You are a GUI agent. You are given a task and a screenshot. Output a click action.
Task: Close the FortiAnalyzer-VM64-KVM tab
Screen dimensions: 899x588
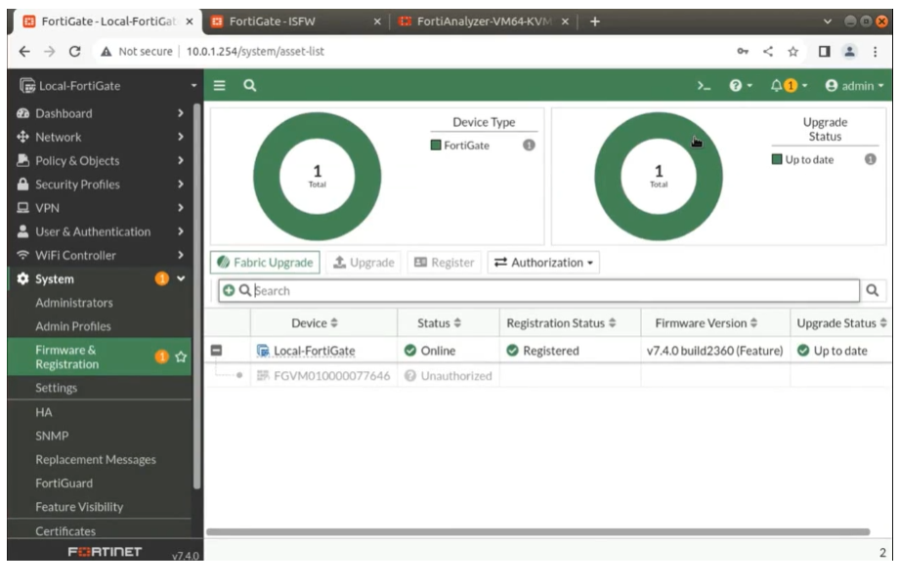(565, 21)
